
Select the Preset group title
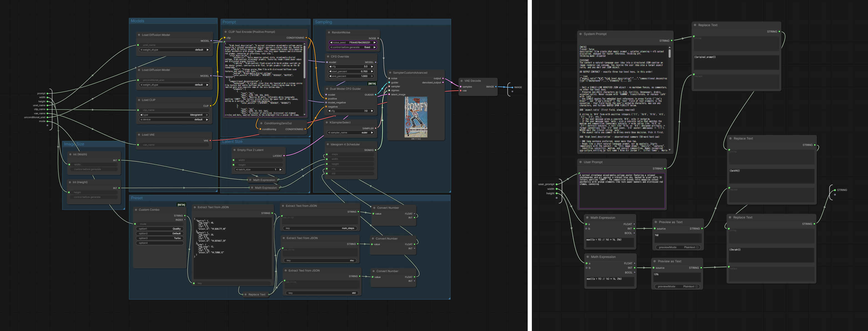[x=137, y=198]
